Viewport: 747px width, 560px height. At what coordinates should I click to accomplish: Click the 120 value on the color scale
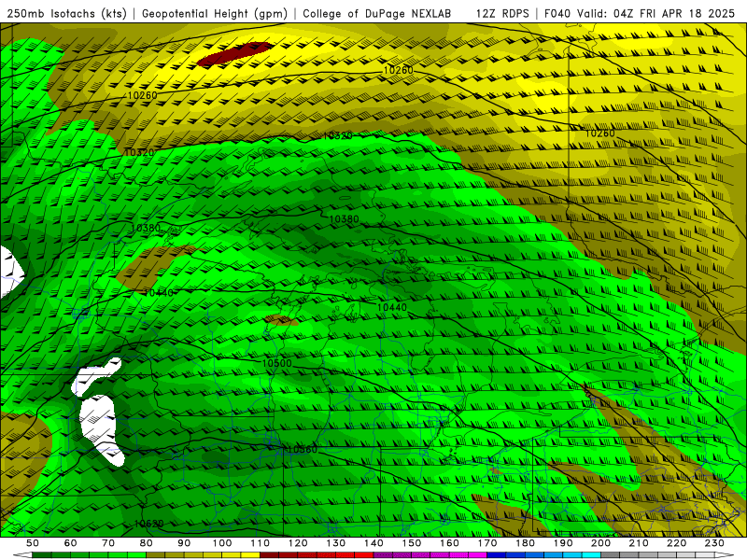(298, 543)
